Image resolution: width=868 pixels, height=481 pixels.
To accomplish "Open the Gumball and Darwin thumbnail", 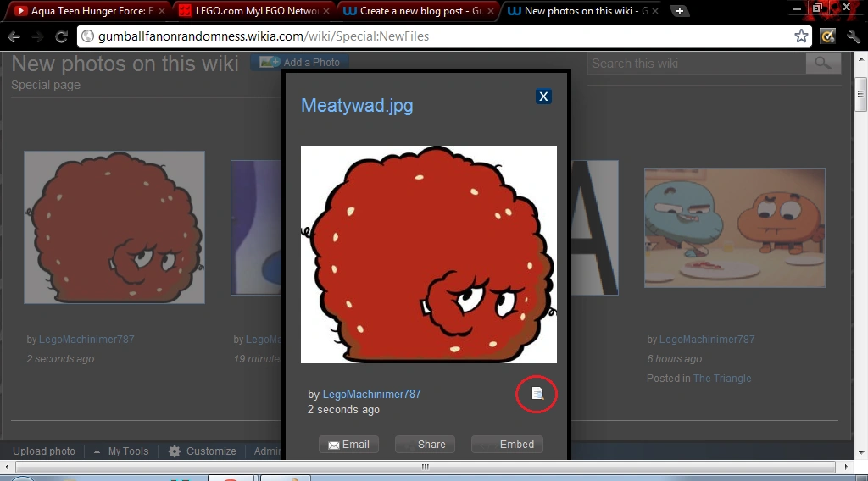I will pos(735,228).
